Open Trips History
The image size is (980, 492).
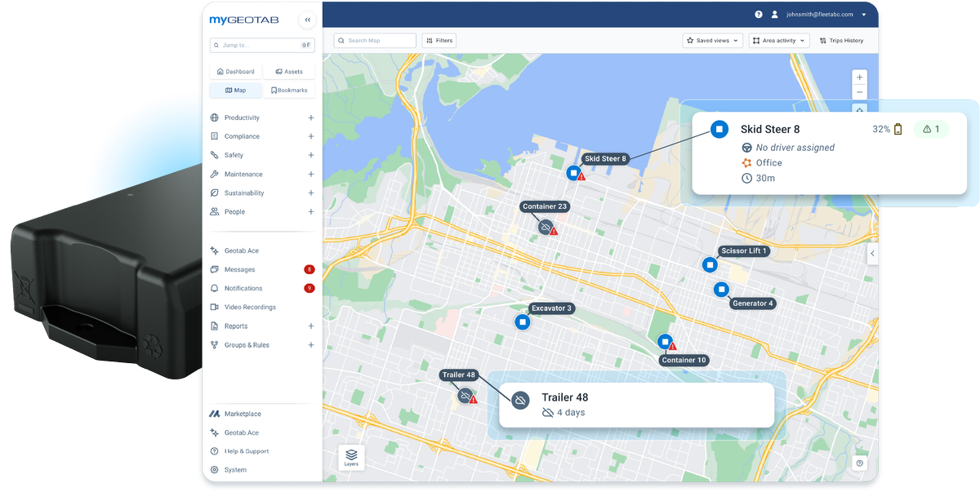(841, 41)
